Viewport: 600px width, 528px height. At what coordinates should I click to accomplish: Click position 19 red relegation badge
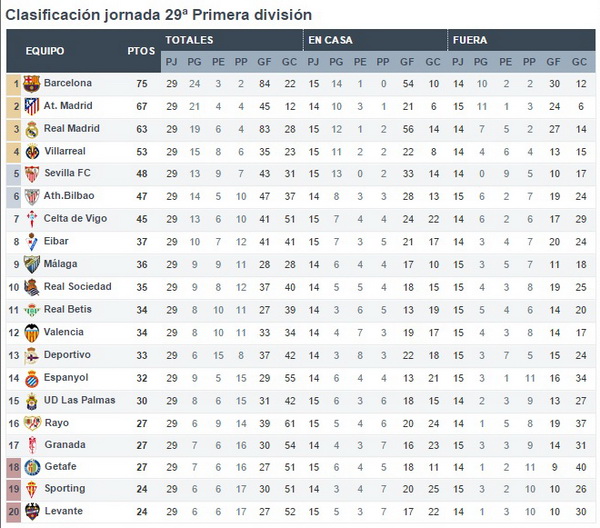coord(14,489)
